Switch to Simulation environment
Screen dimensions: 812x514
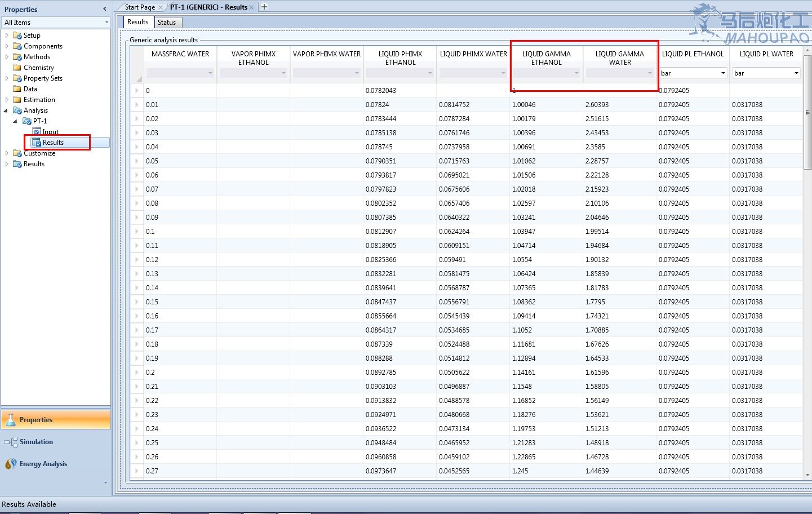pos(56,442)
